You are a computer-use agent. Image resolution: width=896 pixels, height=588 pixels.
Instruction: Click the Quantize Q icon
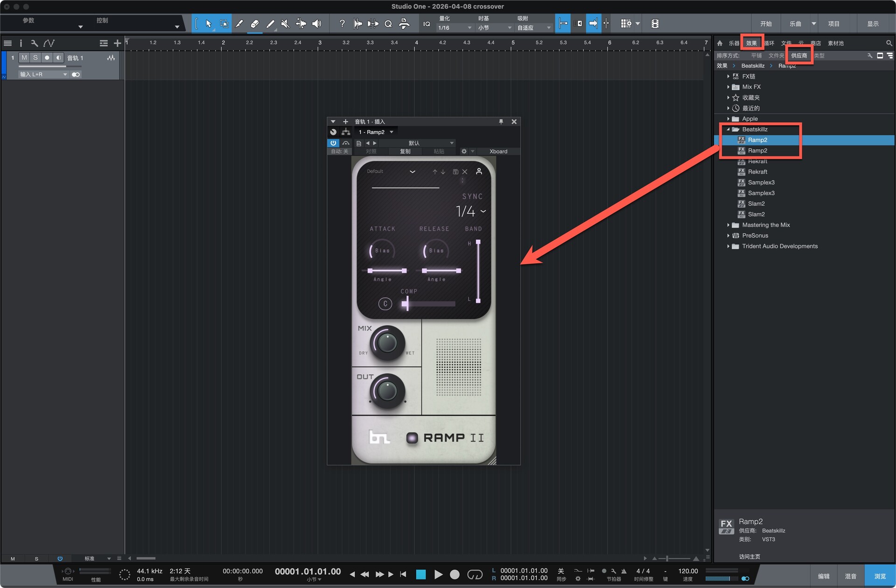tap(388, 24)
